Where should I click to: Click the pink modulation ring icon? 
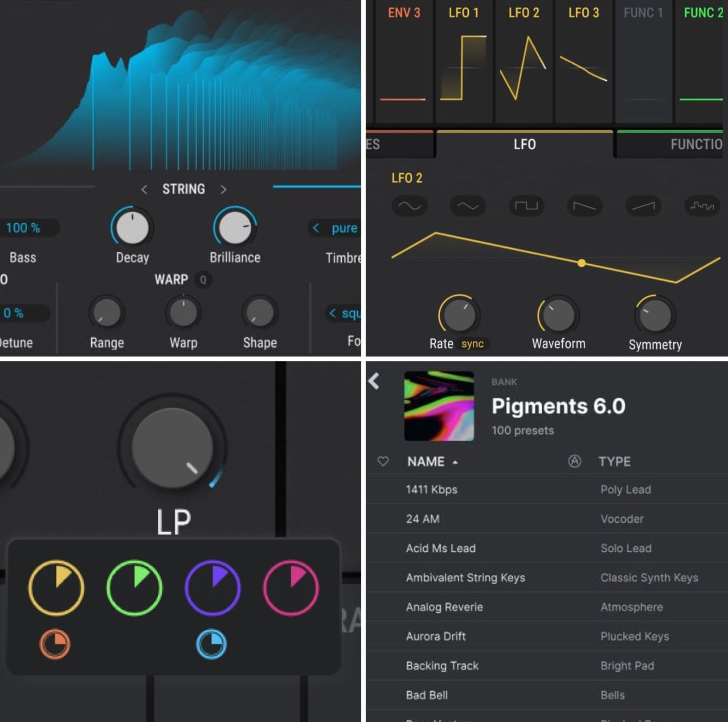pyautogui.click(x=291, y=588)
